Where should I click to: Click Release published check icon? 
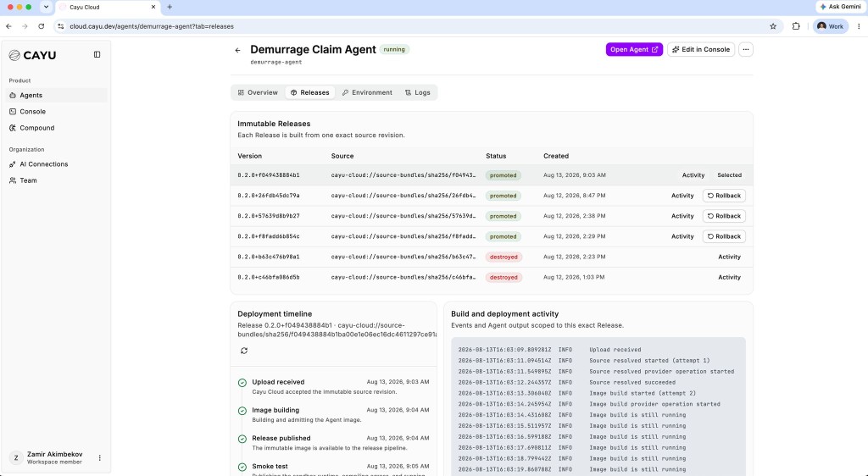point(242,439)
